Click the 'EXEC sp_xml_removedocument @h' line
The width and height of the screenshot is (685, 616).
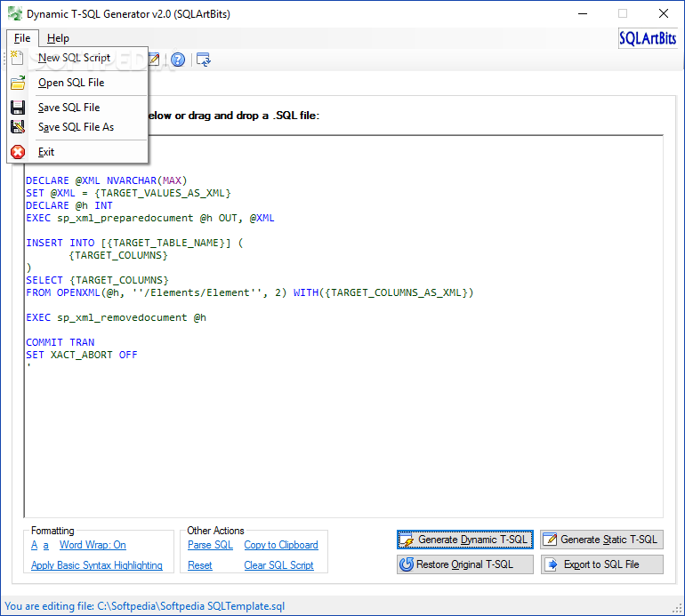pos(116,318)
